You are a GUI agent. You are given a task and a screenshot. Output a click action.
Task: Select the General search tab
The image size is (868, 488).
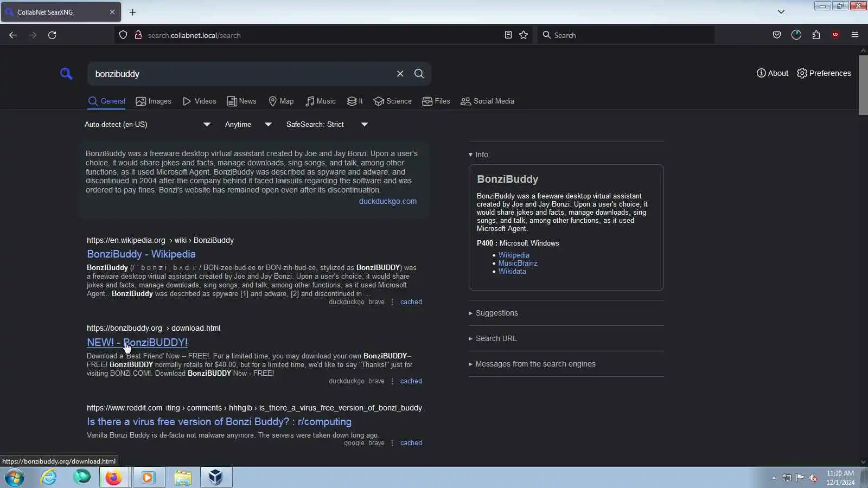(x=107, y=101)
